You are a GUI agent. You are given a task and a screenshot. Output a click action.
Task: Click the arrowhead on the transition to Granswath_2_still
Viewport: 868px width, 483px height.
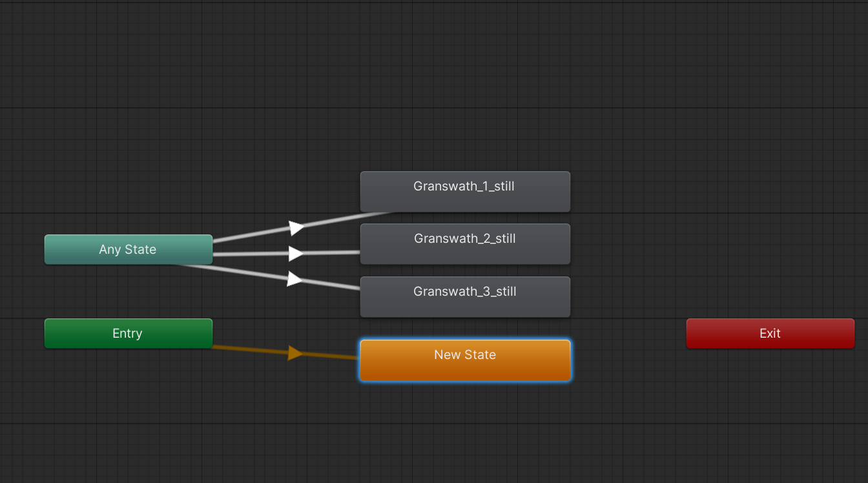[295, 253]
